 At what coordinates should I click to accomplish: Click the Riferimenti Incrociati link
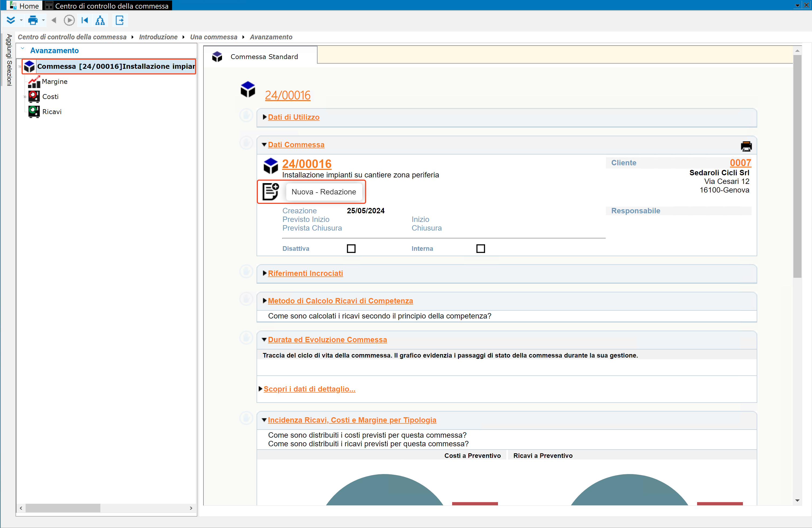305,273
